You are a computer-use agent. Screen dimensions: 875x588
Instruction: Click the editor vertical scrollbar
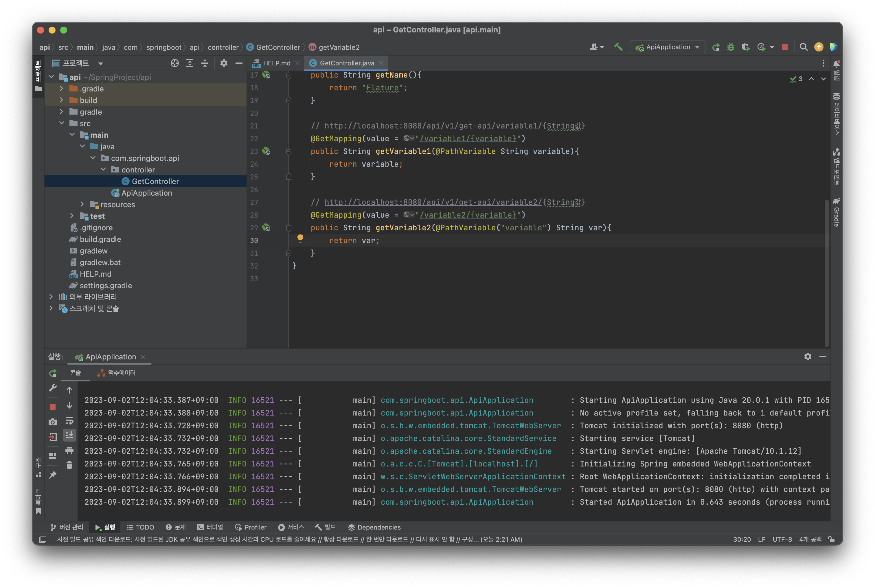click(827, 273)
